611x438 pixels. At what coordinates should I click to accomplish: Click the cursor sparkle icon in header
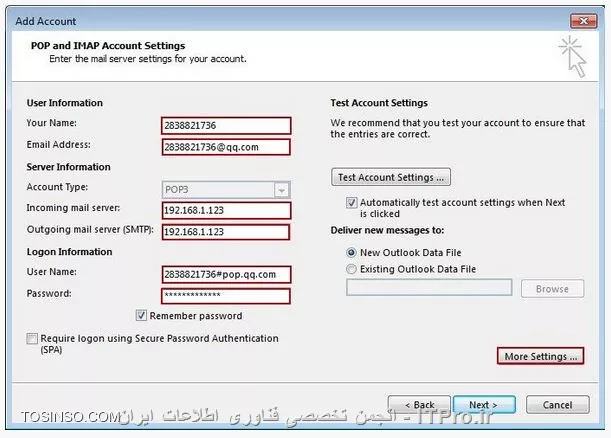point(572,57)
